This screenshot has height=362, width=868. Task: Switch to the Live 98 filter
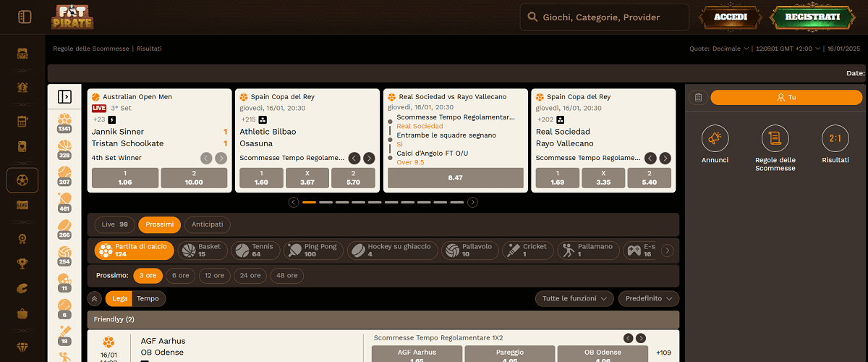pyautogui.click(x=114, y=224)
